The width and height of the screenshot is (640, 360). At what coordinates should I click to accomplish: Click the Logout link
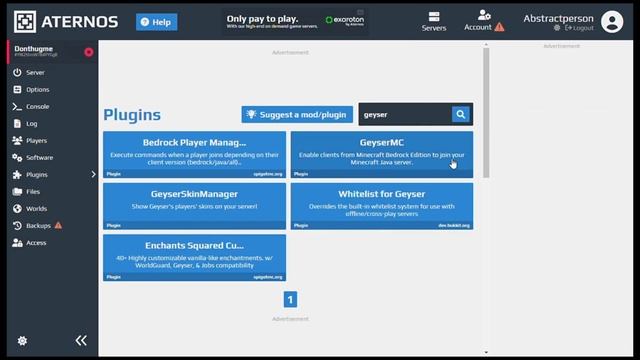pyautogui.click(x=579, y=28)
